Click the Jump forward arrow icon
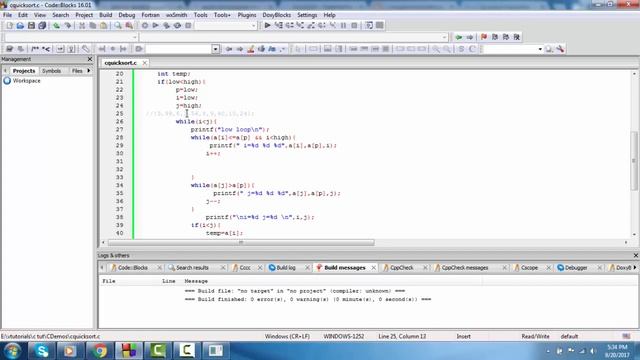This screenshot has height=360, width=640. point(470,37)
